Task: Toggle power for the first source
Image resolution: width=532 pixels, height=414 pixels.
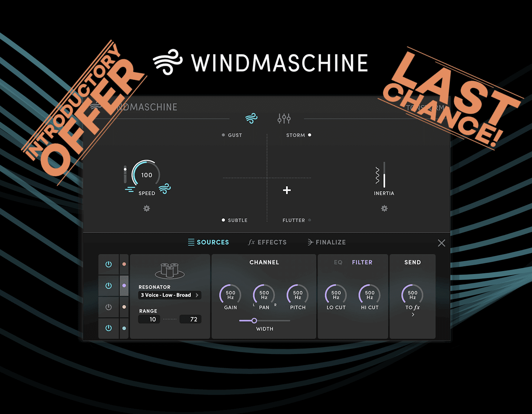Action: coord(109,264)
